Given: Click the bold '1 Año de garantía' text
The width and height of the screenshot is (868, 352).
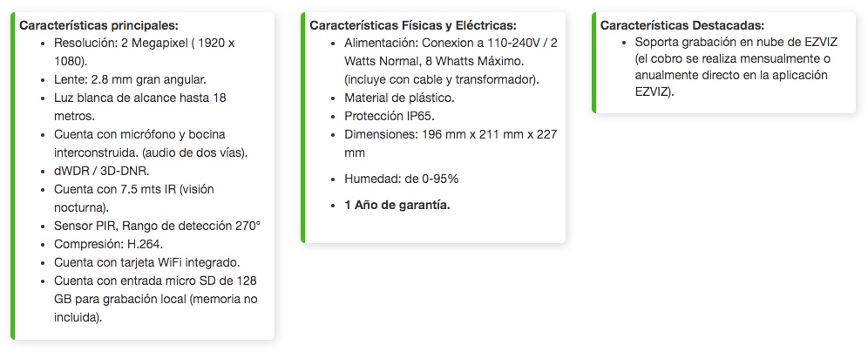Looking at the screenshot, I should coord(397,206).
